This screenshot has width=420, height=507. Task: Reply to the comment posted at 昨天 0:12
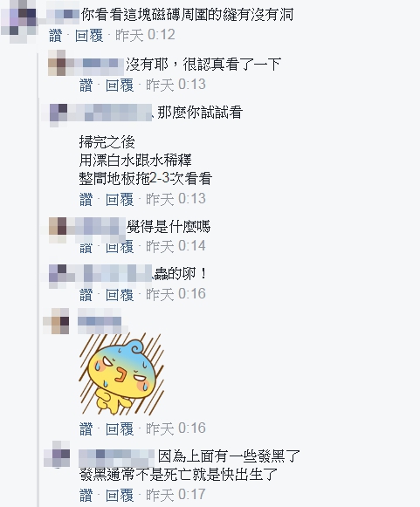pos(89,35)
